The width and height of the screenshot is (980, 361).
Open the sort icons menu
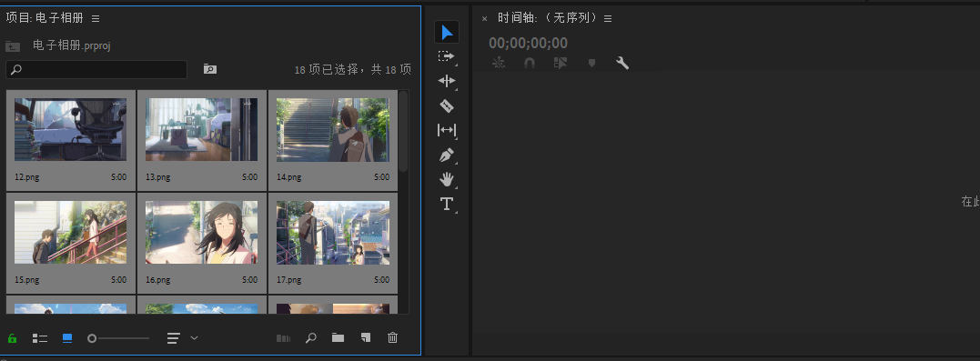[x=174, y=338]
